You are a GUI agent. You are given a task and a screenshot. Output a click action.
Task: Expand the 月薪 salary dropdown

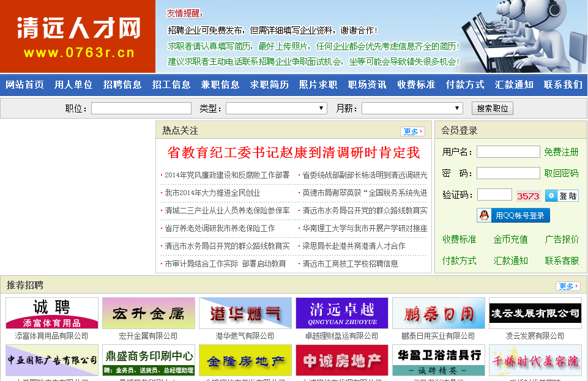tap(412, 108)
